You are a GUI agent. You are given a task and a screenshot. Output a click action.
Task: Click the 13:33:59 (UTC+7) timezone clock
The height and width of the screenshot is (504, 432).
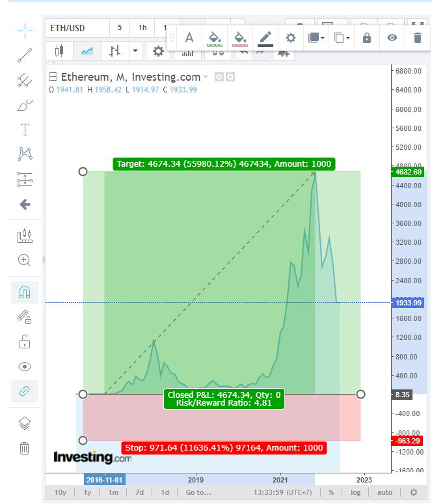tap(282, 492)
